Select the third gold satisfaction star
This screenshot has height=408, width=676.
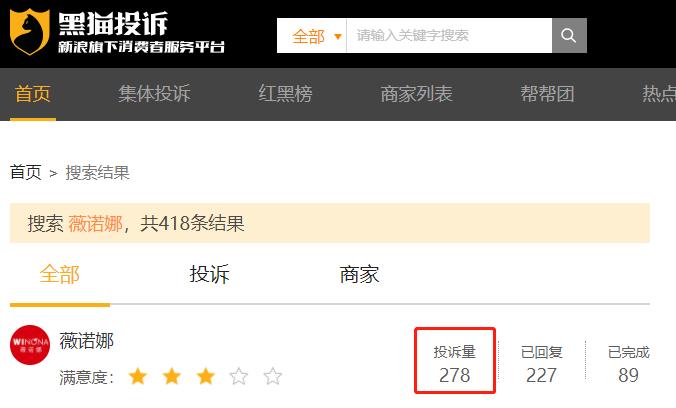tap(206, 376)
